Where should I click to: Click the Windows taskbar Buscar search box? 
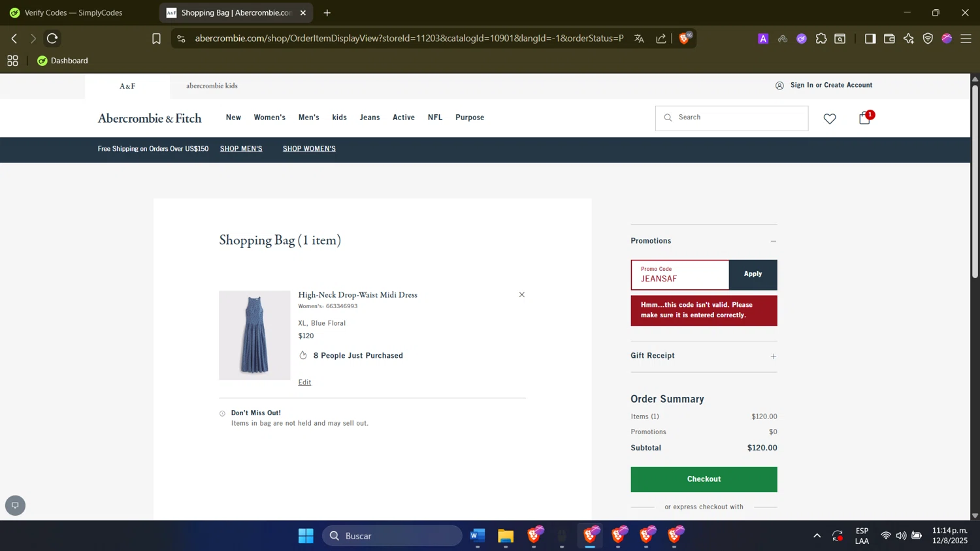[x=392, y=536]
